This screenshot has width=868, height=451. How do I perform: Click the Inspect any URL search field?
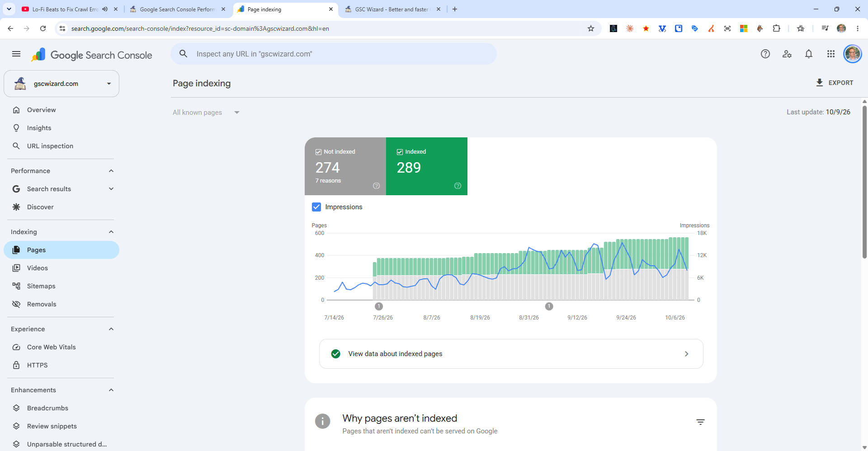(x=334, y=54)
